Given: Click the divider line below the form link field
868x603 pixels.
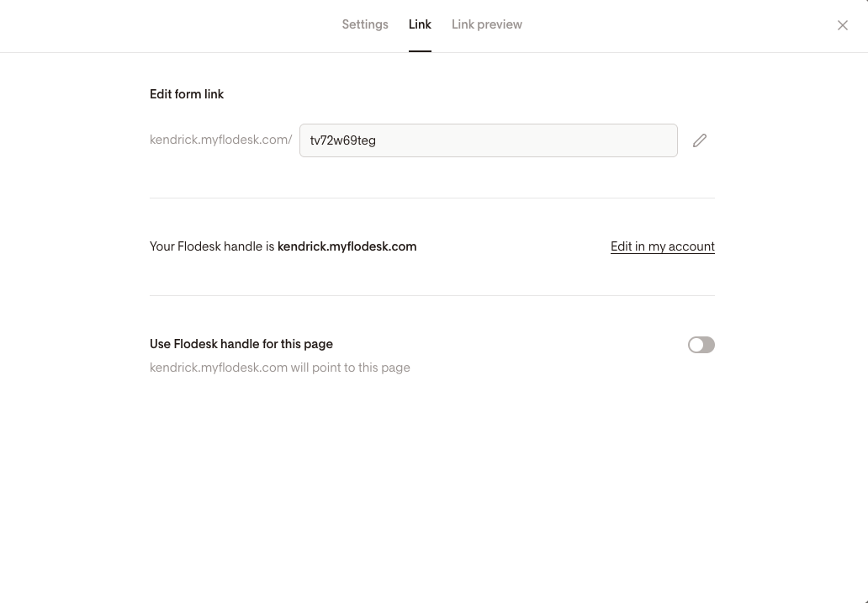Looking at the screenshot, I should coord(432,198).
